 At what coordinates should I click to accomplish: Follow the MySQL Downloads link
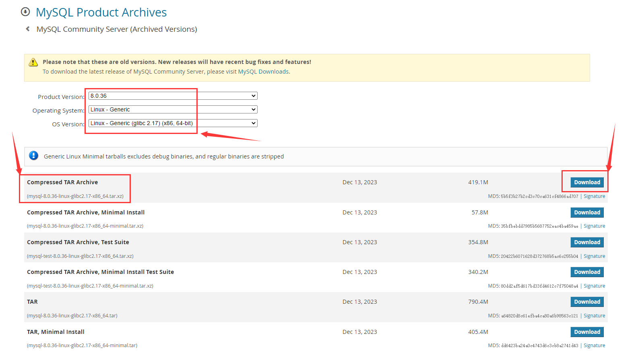point(263,72)
